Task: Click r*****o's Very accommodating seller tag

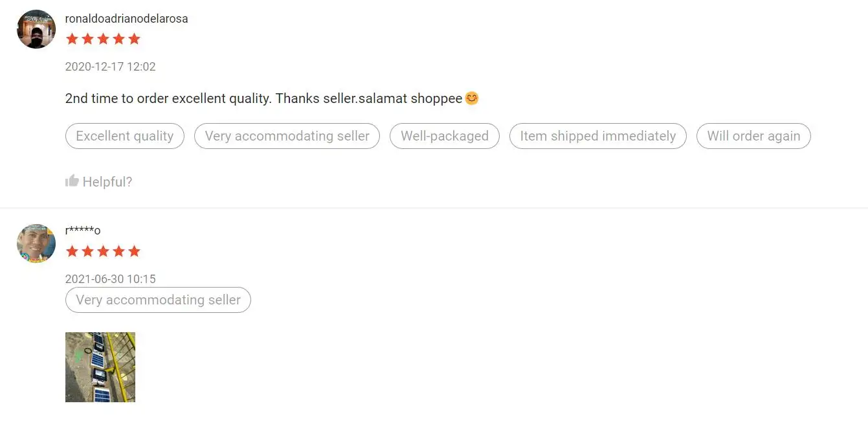Action: point(158,300)
